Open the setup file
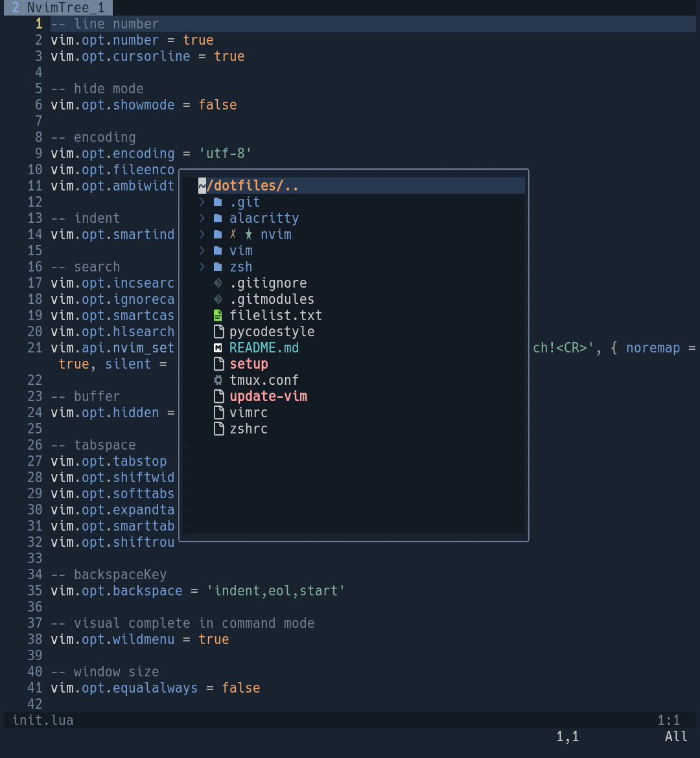The width and height of the screenshot is (700, 758). (249, 364)
